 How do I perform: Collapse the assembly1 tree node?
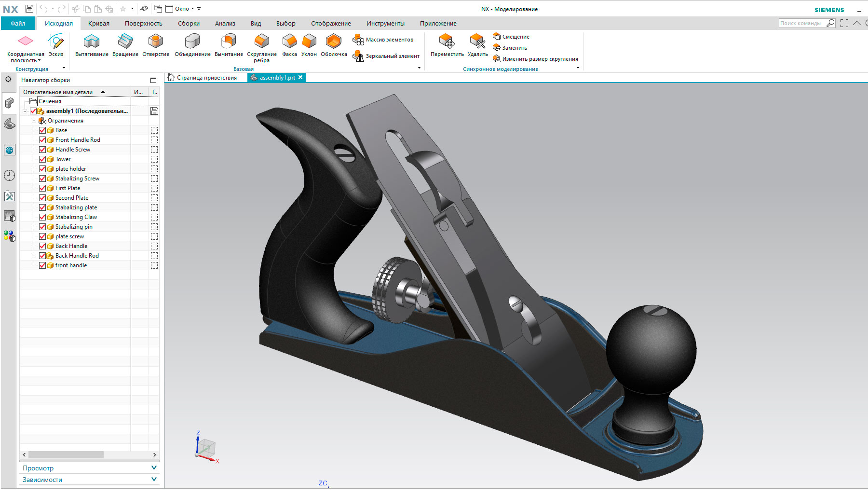(x=25, y=111)
